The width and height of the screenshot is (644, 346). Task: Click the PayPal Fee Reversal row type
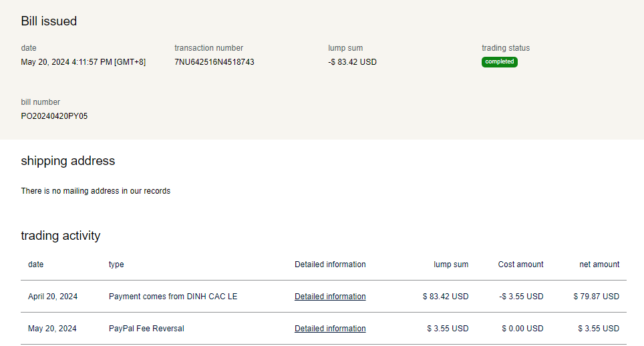[146, 329]
